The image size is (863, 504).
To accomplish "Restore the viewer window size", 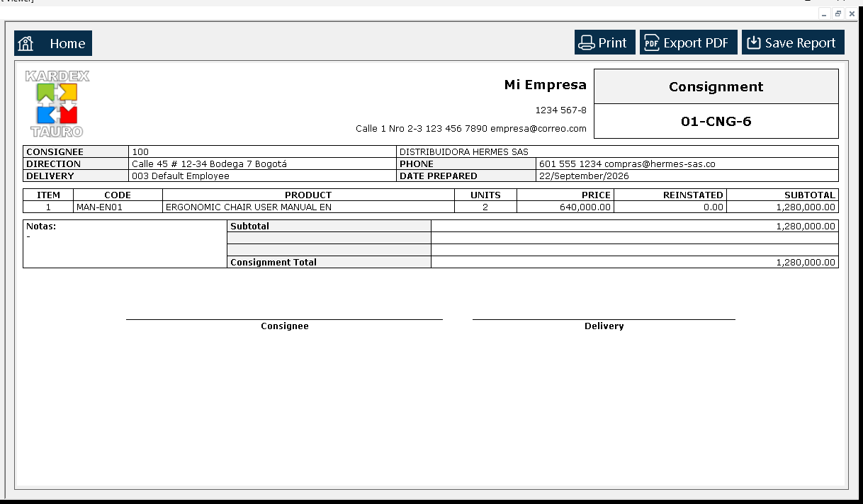I will tap(837, 14).
